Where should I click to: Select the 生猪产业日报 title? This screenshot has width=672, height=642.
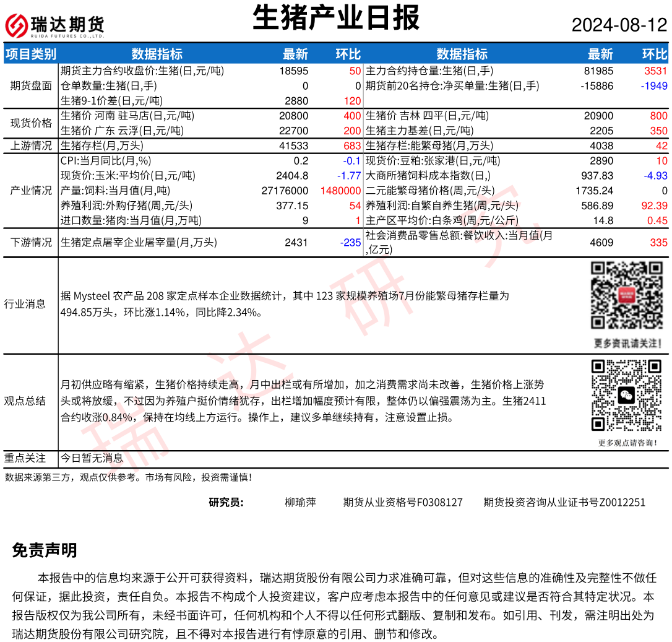[336, 17]
